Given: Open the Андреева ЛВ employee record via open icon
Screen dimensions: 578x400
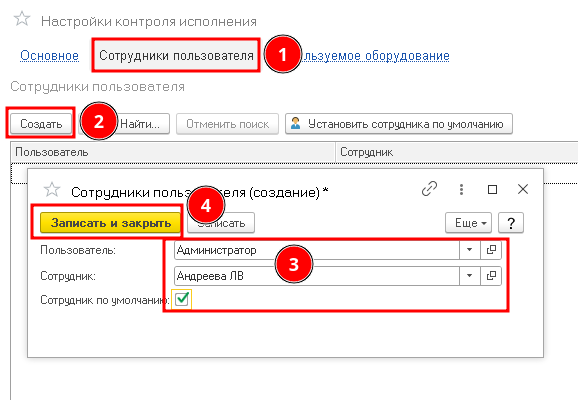Looking at the screenshot, I should [491, 276].
